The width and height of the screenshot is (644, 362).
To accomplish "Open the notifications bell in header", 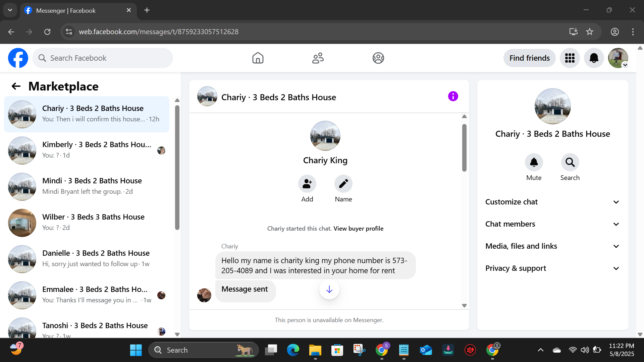I will 594,58.
